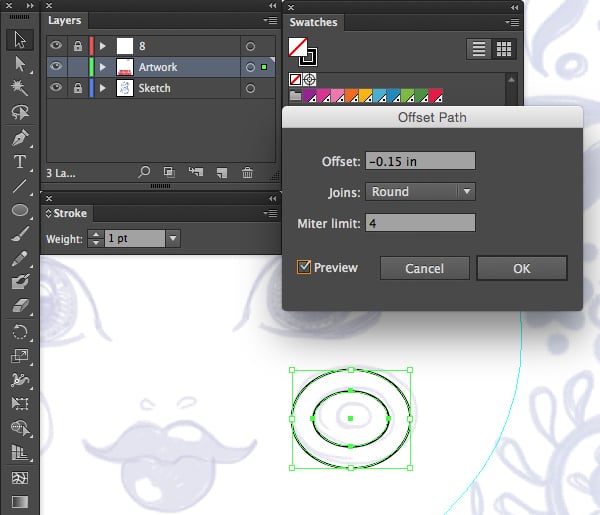
Task: Select the Pencil tool
Action: pyautogui.click(x=20, y=258)
